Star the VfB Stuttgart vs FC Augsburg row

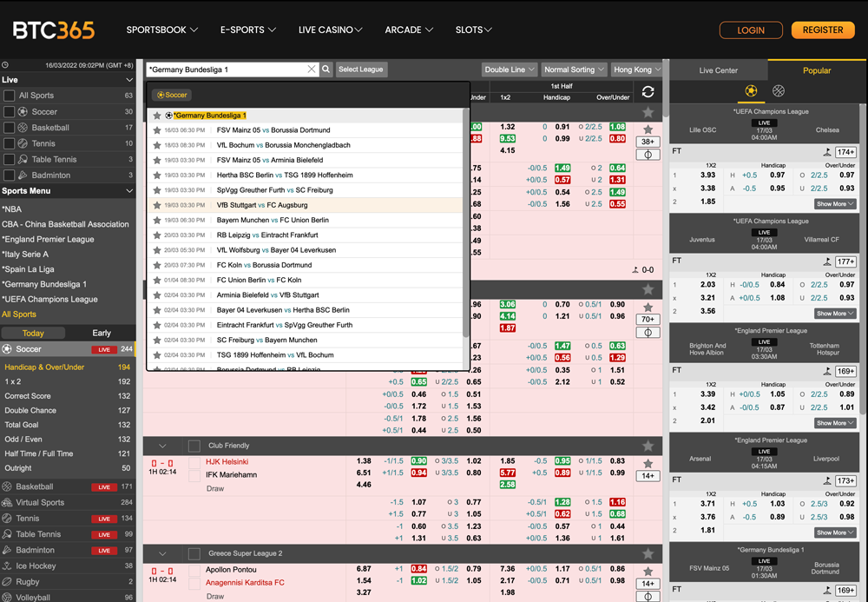click(x=157, y=205)
